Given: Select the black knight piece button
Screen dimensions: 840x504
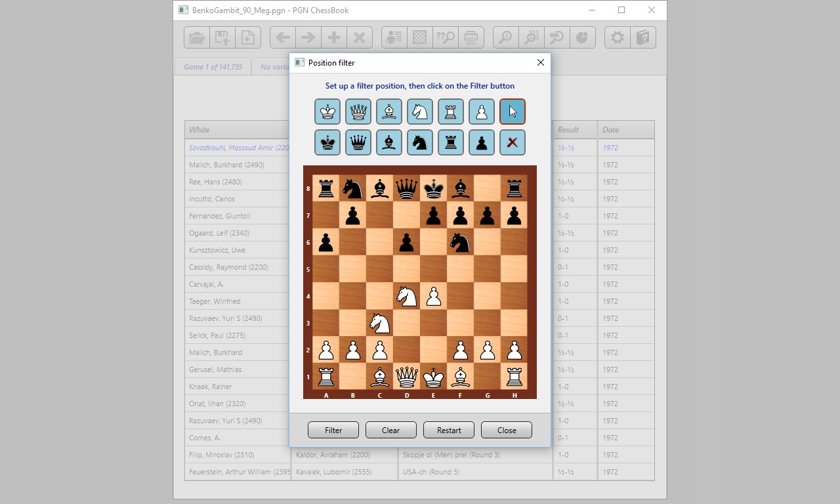Looking at the screenshot, I should coord(420,142).
